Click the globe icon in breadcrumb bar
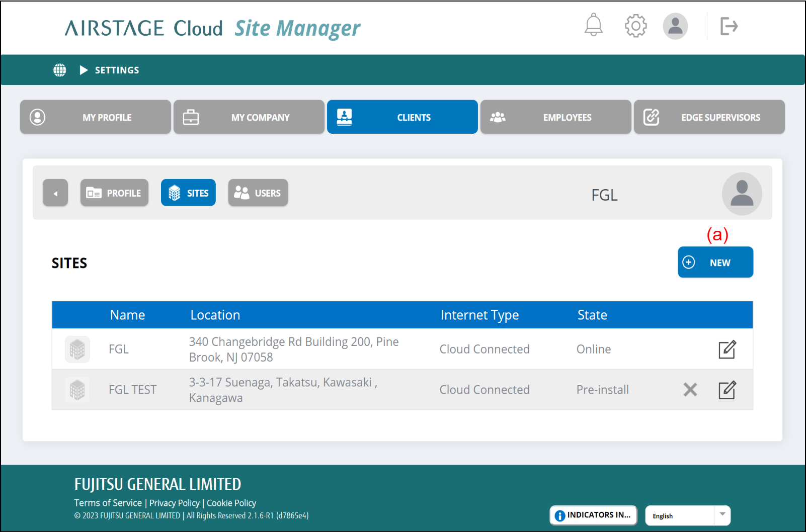Viewport: 806px width, 532px height. click(x=60, y=70)
